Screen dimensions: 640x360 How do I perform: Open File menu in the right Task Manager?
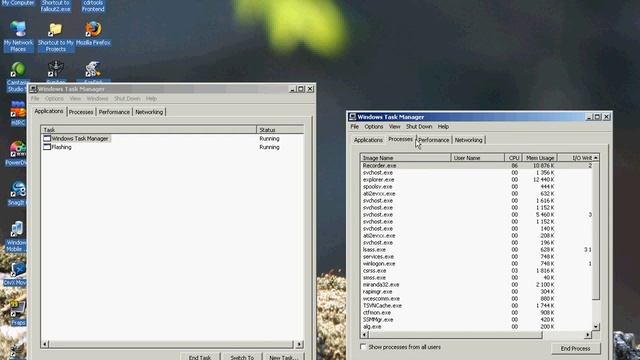point(354,127)
